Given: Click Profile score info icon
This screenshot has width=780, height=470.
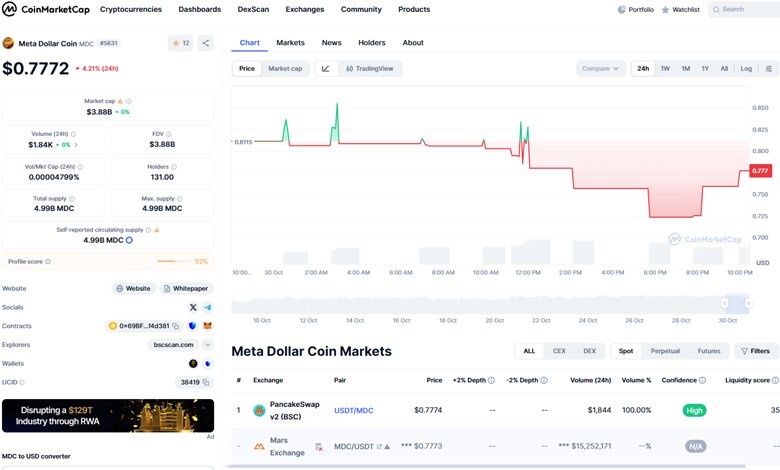Looking at the screenshot, I should tap(48, 262).
